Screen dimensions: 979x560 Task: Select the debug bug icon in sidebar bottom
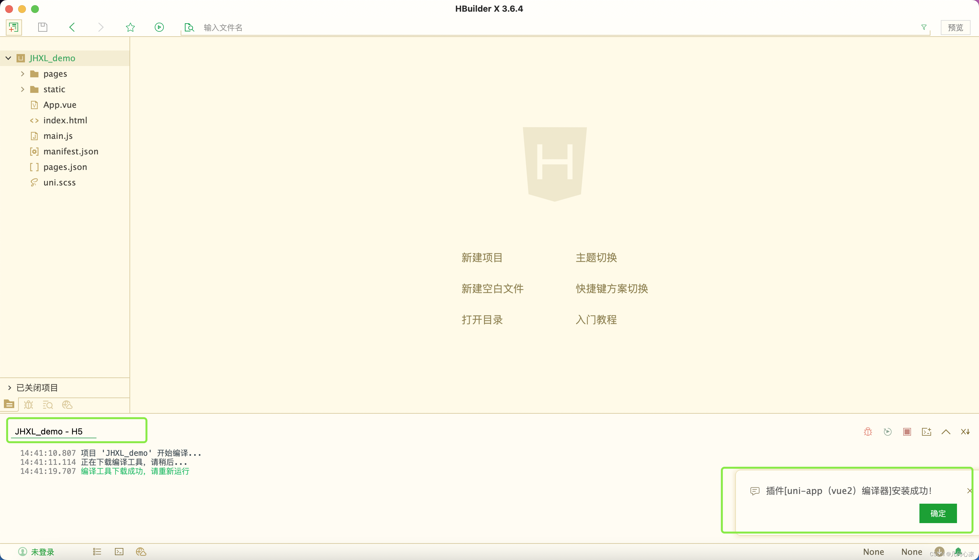(x=28, y=405)
